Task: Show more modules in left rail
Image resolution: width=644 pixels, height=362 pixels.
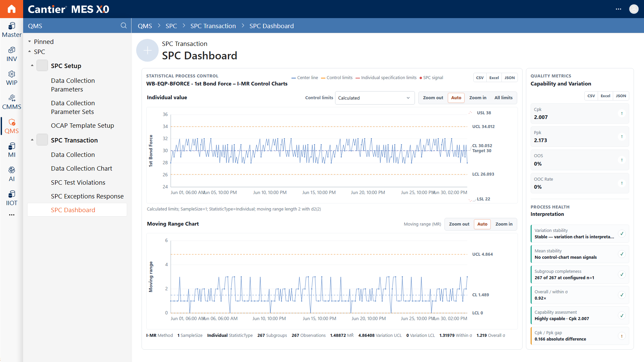Action: coord(11,215)
